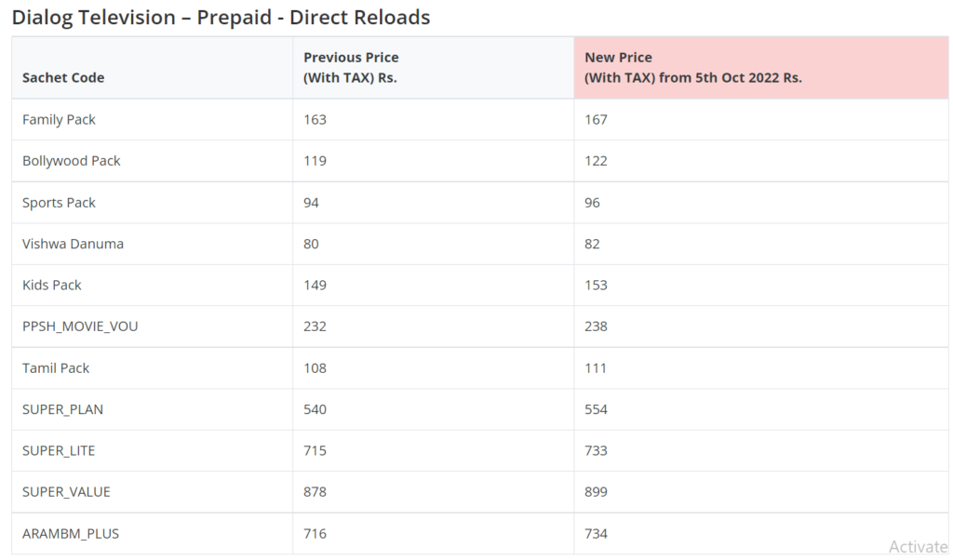This screenshot has width=953, height=560.
Task: Select Kids Pack previous price 149
Action: pyautogui.click(x=315, y=286)
